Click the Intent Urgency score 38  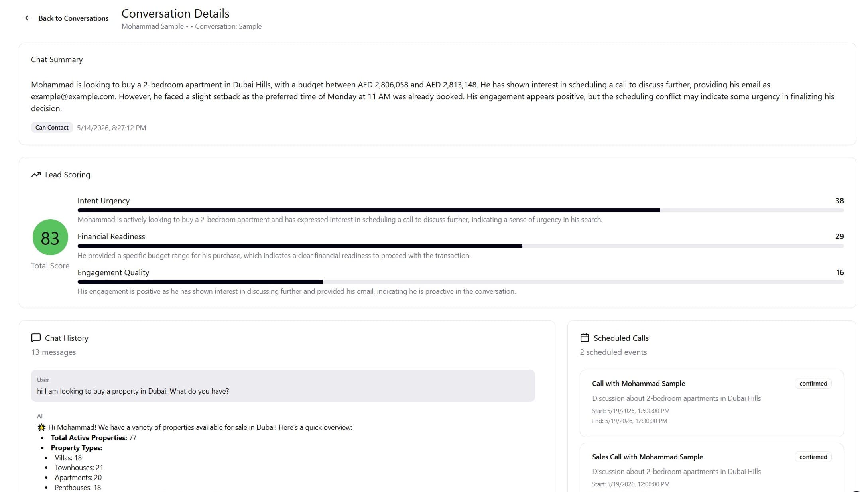coord(839,201)
